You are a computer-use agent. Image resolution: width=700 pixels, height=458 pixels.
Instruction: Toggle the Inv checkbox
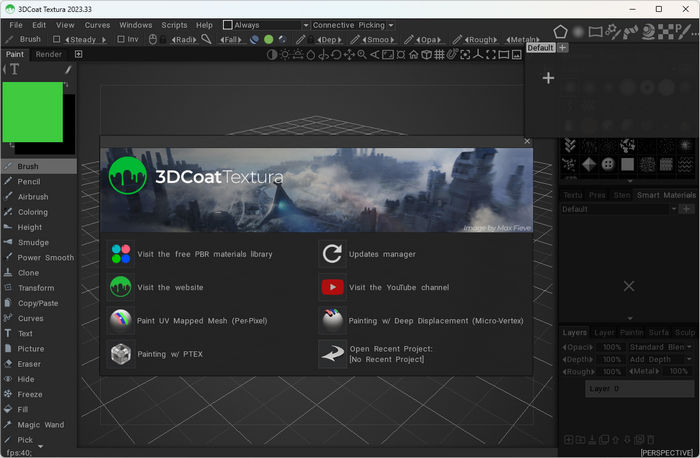121,40
